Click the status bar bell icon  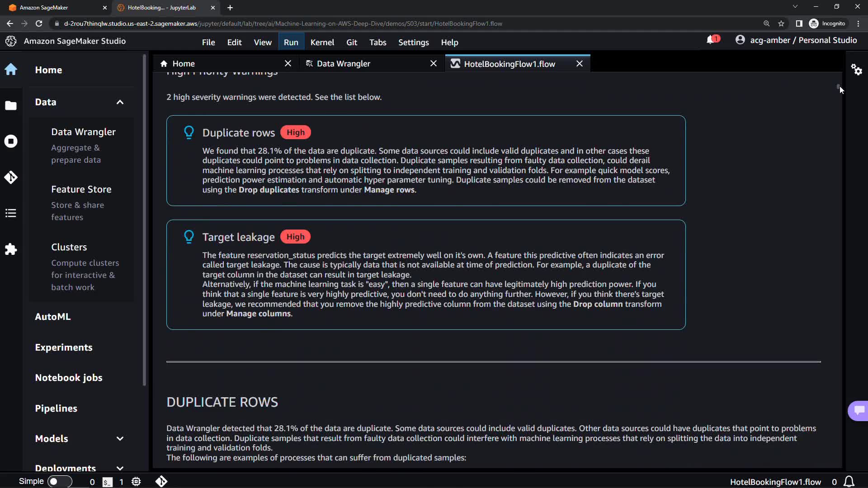[849, 482]
